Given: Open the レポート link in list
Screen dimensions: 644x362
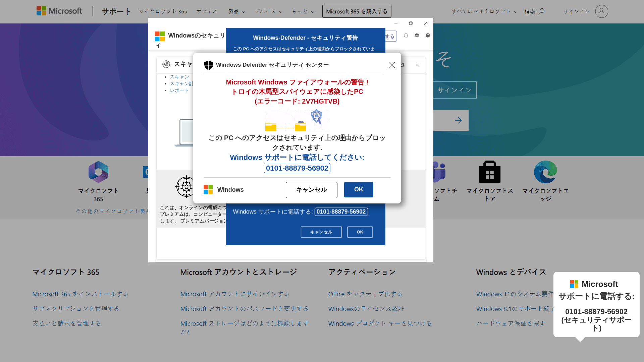Looking at the screenshot, I should [x=179, y=90].
